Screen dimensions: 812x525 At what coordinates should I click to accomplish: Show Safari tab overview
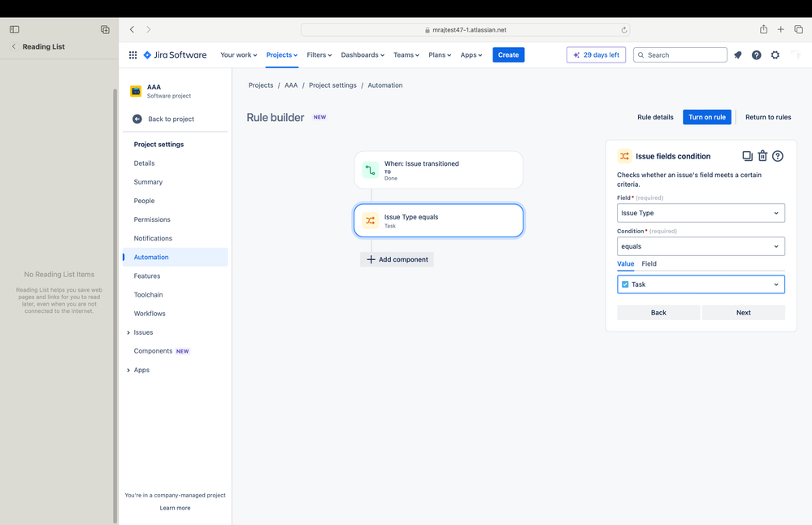tap(798, 29)
